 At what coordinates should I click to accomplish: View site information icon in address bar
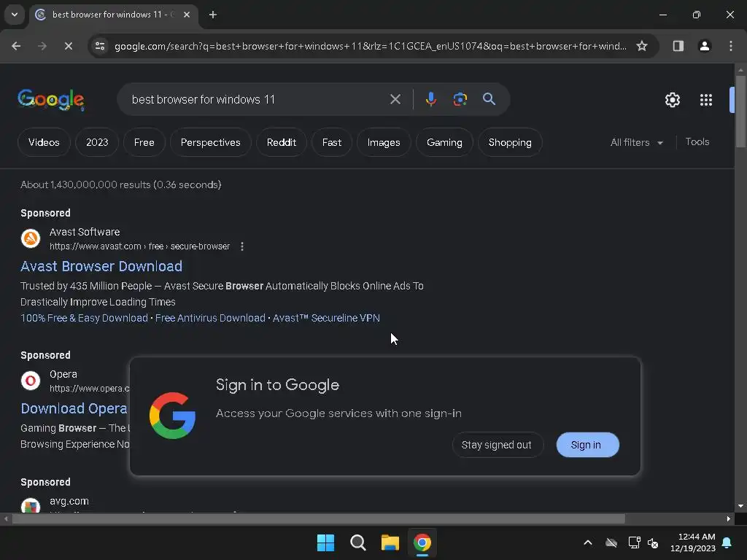100,46
